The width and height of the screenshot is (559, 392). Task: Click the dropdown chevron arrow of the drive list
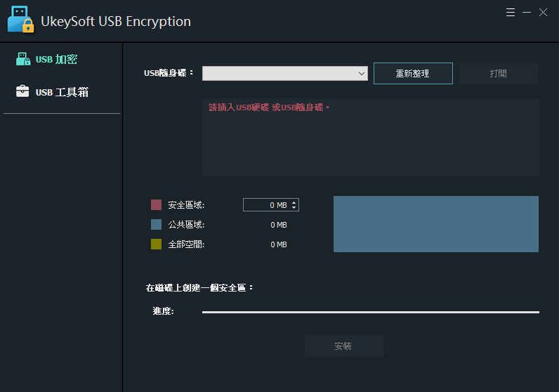coord(361,74)
